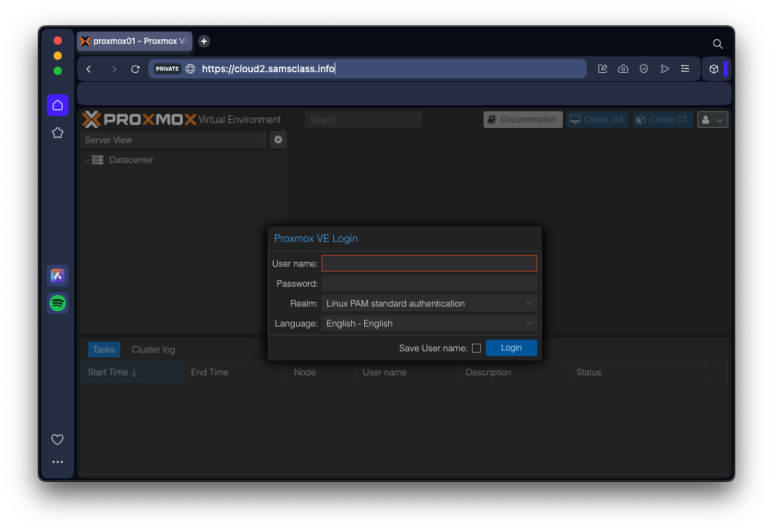Click the sidebar bookmarks star icon
The image size is (773, 532).
(x=58, y=133)
